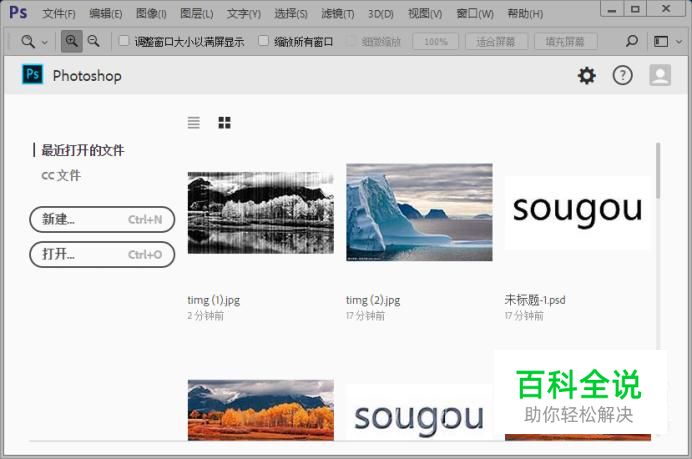
Task: Open the timg (1).jpg black-and-white thumbnail
Action: (260, 213)
